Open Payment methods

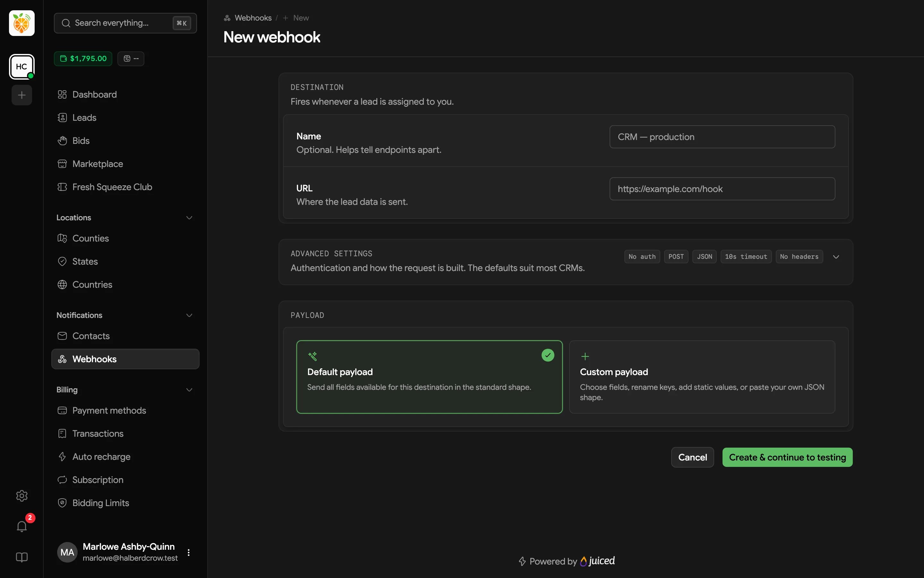click(125, 410)
